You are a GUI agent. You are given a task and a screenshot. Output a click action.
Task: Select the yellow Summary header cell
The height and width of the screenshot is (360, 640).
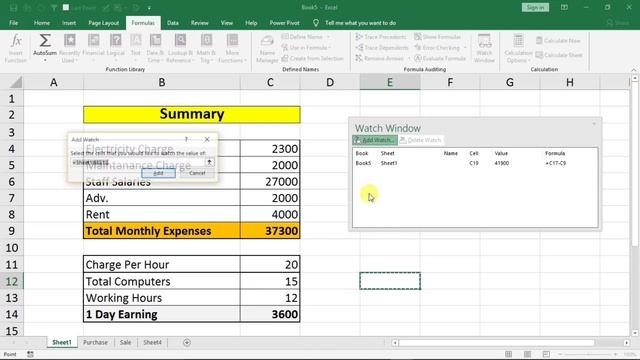[192, 114]
